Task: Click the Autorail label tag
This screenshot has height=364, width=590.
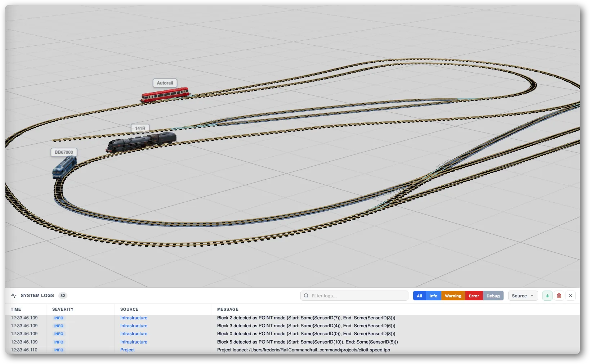Action: [165, 83]
